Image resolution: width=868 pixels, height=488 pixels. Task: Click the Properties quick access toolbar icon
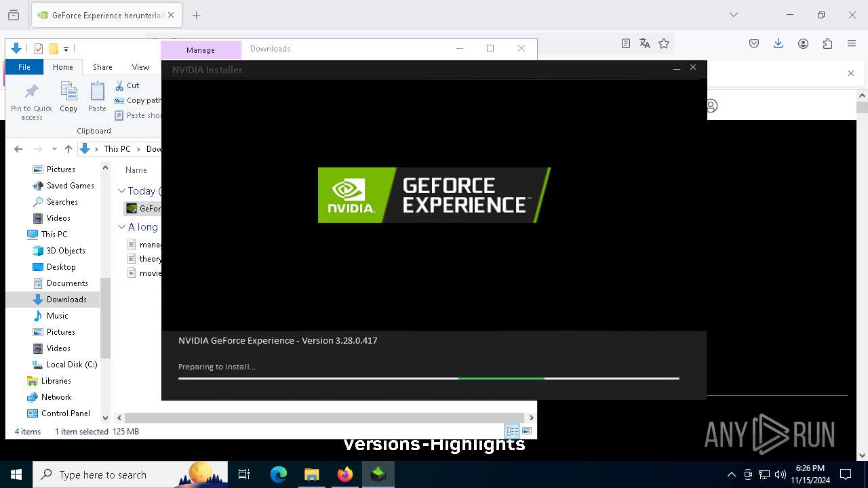tap(39, 49)
